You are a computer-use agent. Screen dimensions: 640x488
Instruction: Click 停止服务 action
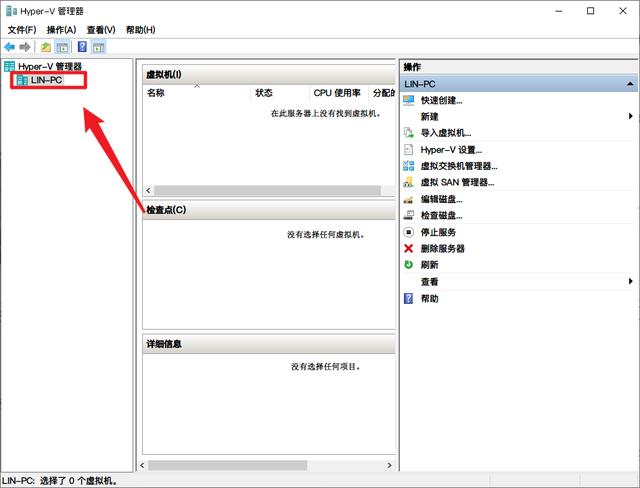click(438, 232)
